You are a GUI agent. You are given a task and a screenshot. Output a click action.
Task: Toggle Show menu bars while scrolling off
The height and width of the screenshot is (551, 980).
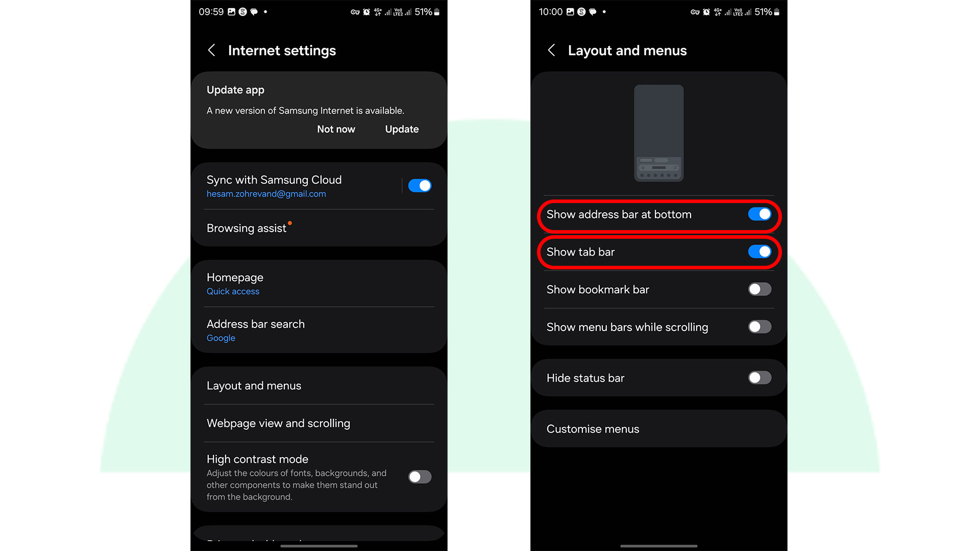760,327
